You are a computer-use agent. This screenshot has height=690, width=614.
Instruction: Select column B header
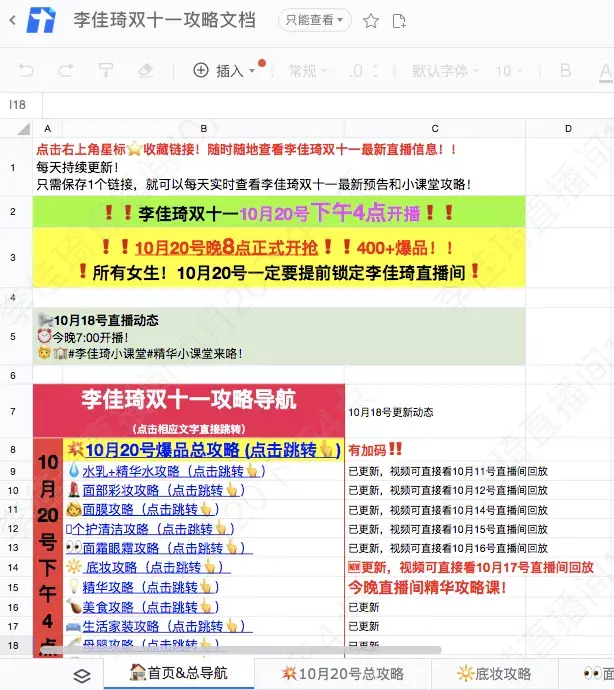pos(203,129)
